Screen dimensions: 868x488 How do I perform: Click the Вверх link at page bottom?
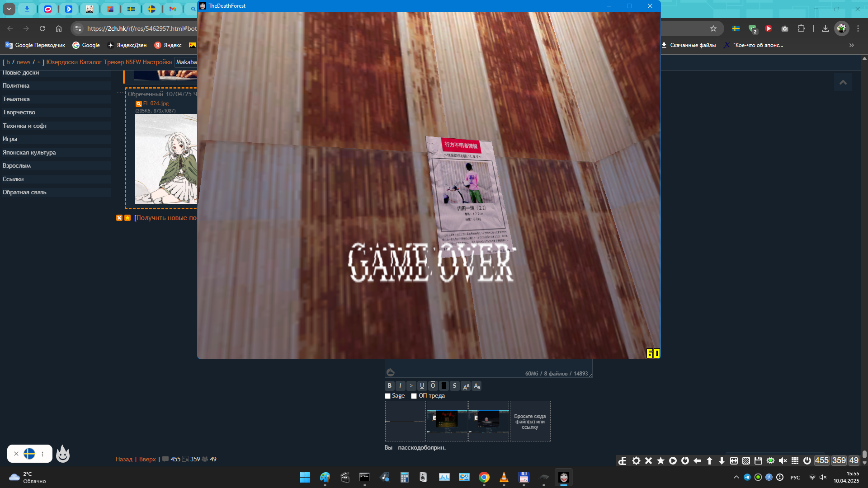pos(147,459)
